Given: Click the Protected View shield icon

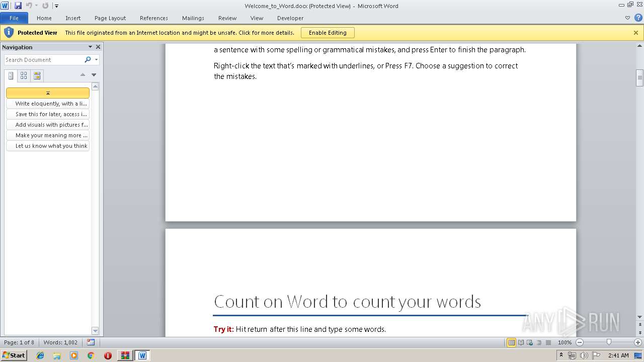Looking at the screenshot, I should tap(9, 33).
